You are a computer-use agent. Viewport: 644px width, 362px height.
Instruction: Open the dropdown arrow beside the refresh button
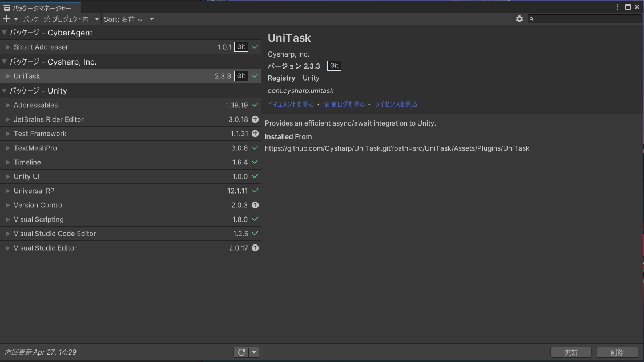click(252, 352)
